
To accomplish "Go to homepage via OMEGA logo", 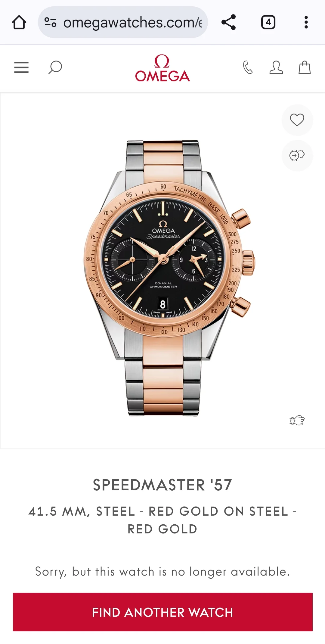I will [x=162, y=68].
